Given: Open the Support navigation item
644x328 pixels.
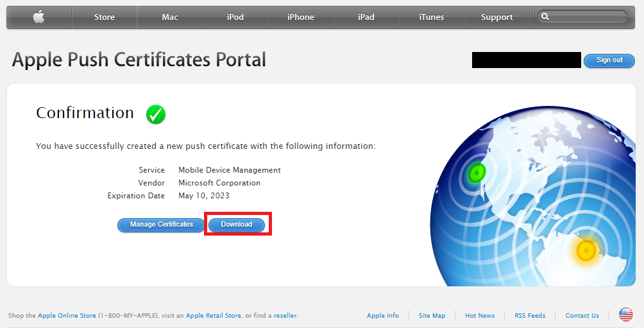Looking at the screenshot, I should (497, 17).
